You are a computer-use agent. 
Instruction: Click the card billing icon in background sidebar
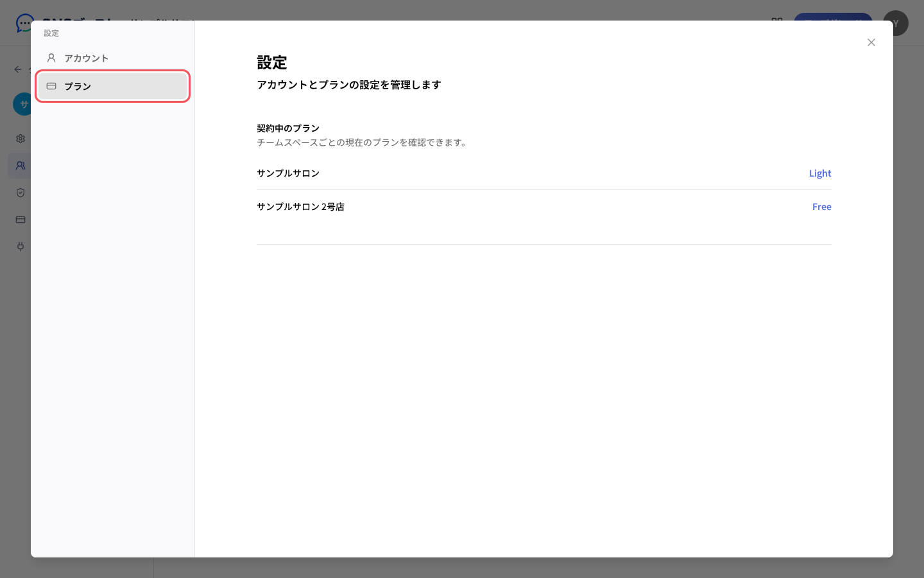tap(21, 220)
